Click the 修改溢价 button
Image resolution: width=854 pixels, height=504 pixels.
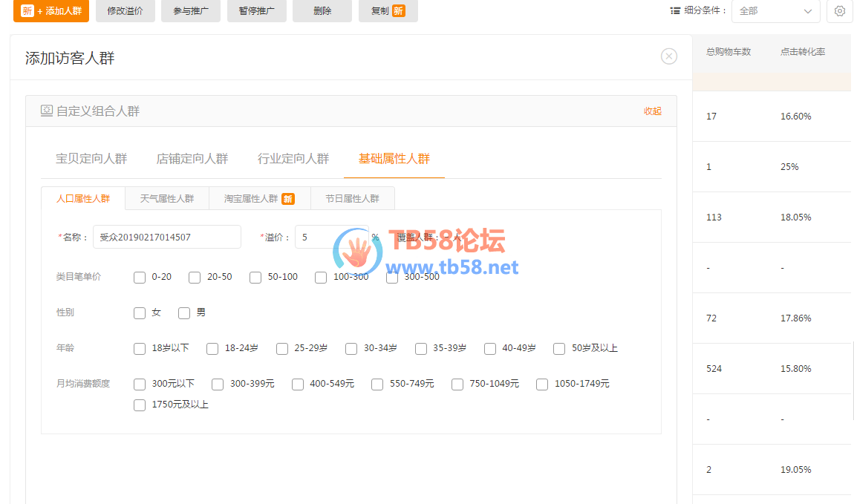coord(126,11)
